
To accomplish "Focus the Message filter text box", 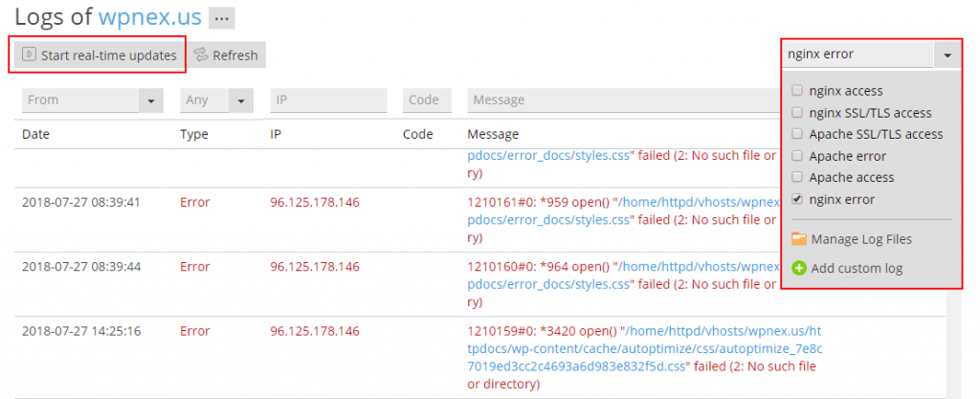I will [x=622, y=100].
